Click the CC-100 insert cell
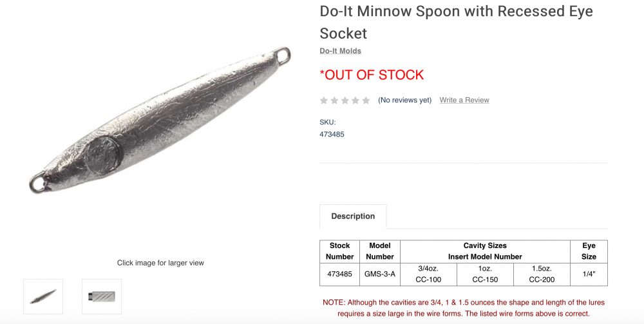Screen dimensions: 644x324 (x=428, y=274)
